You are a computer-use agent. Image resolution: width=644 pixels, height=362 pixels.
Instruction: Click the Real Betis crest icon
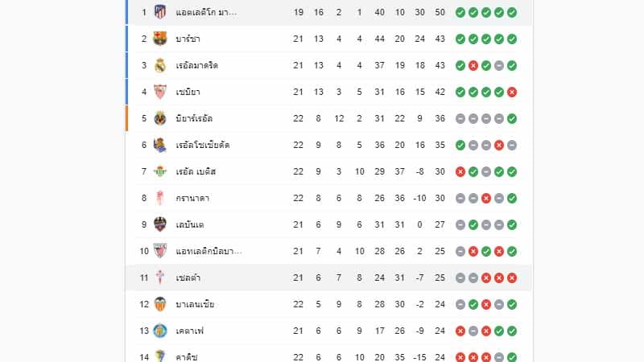click(160, 171)
